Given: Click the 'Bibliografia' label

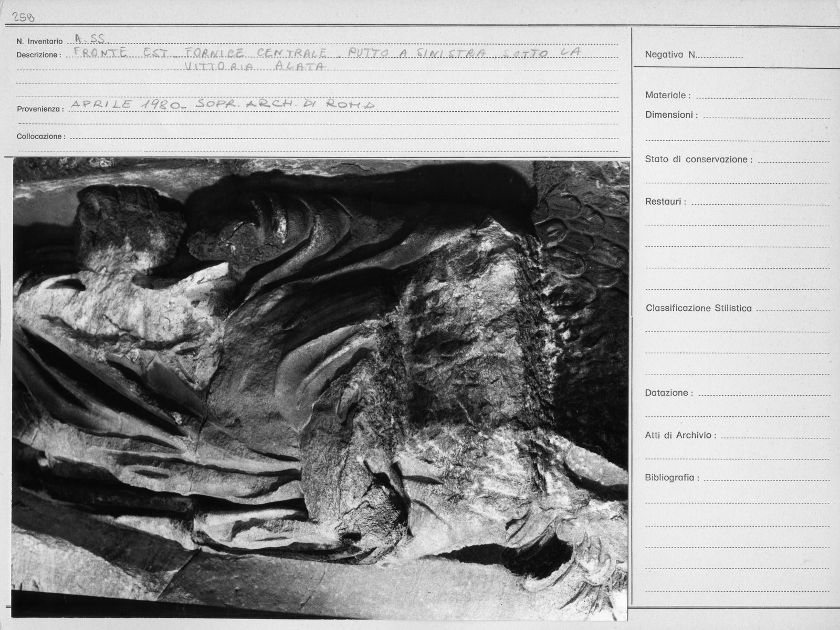Looking at the screenshot, I should pyautogui.click(x=672, y=478).
